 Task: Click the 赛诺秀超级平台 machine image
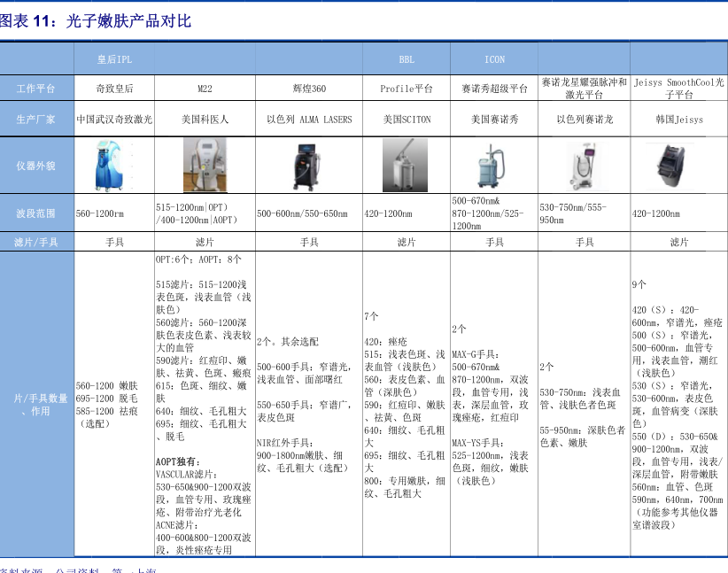coord(494,166)
